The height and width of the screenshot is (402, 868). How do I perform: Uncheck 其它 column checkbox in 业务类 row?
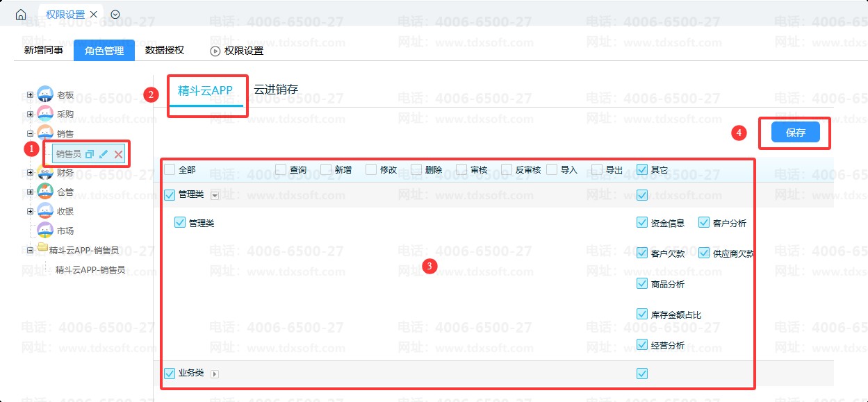642,374
